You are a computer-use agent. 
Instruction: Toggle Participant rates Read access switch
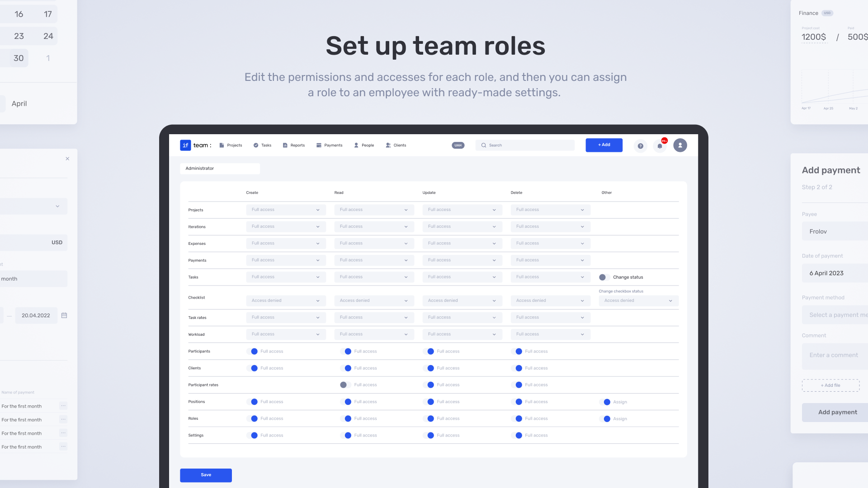click(x=345, y=385)
